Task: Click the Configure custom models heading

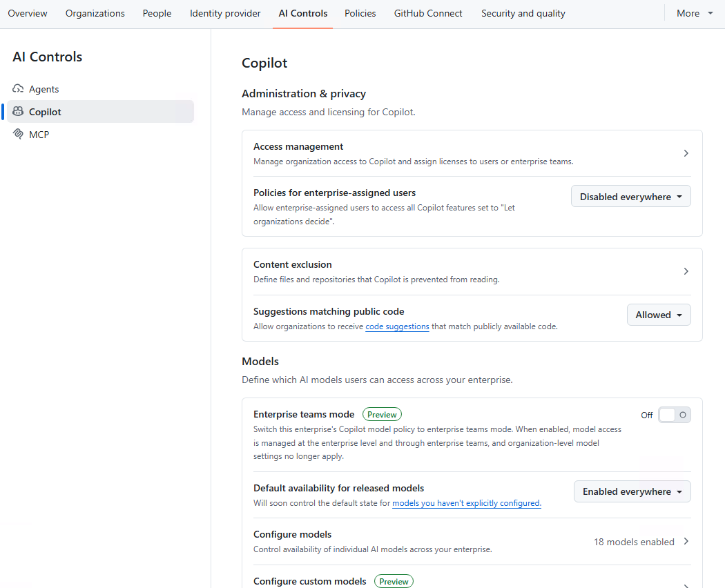Action: tap(310, 581)
